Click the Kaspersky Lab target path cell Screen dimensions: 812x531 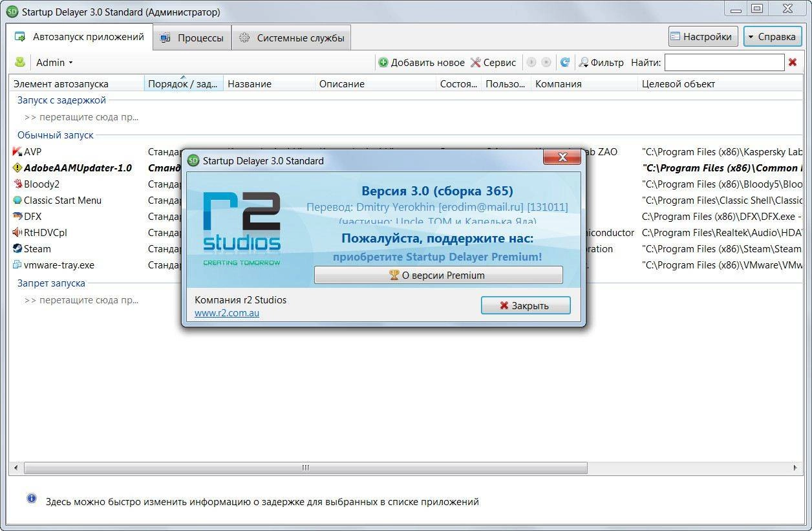(x=721, y=152)
